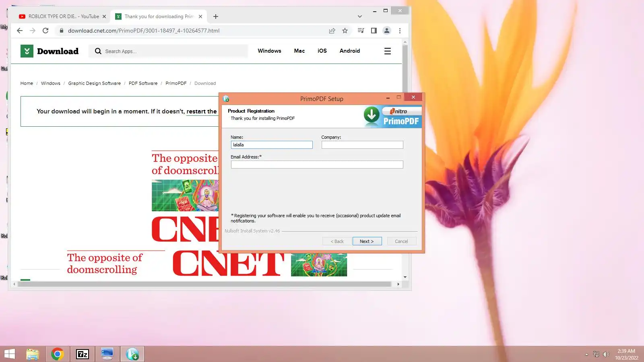
Task: Click the site lock icon in address bar
Action: 62,31
